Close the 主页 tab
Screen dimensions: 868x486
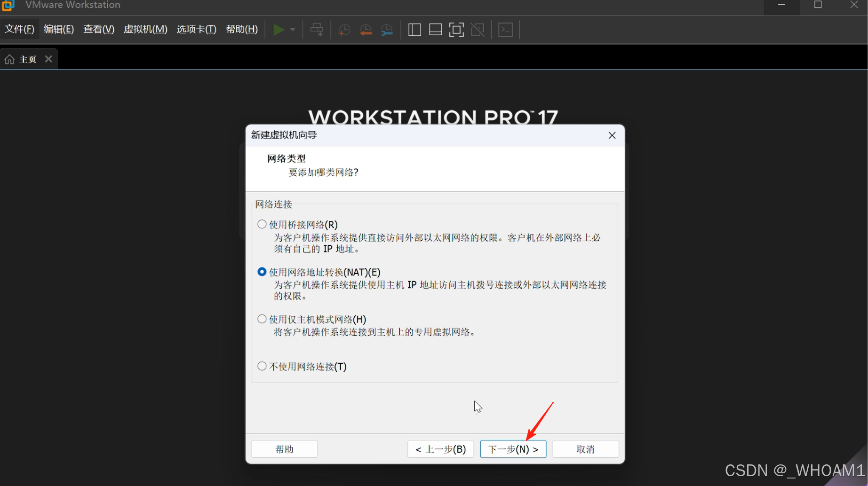[x=48, y=59]
